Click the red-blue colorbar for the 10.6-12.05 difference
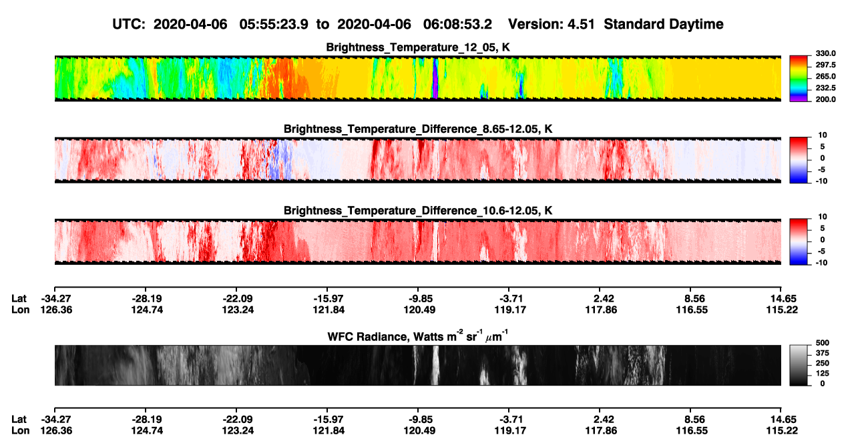Viewport: 868px width, 445px height. click(x=799, y=240)
